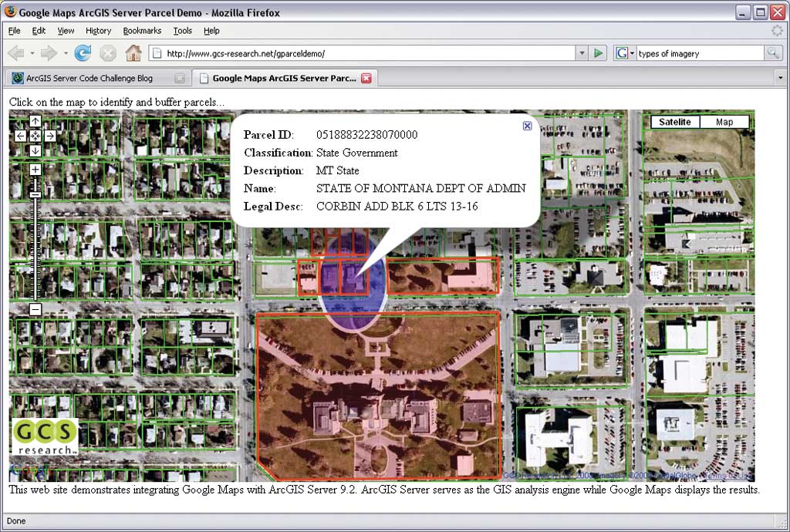Return to last result via center pan button
The width and height of the screenshot is (790, 532).
click(x=35, y=136)
